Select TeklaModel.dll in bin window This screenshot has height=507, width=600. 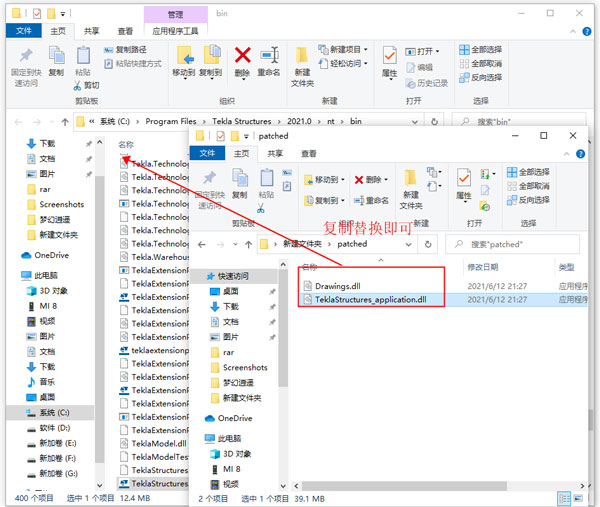point(153,443)
